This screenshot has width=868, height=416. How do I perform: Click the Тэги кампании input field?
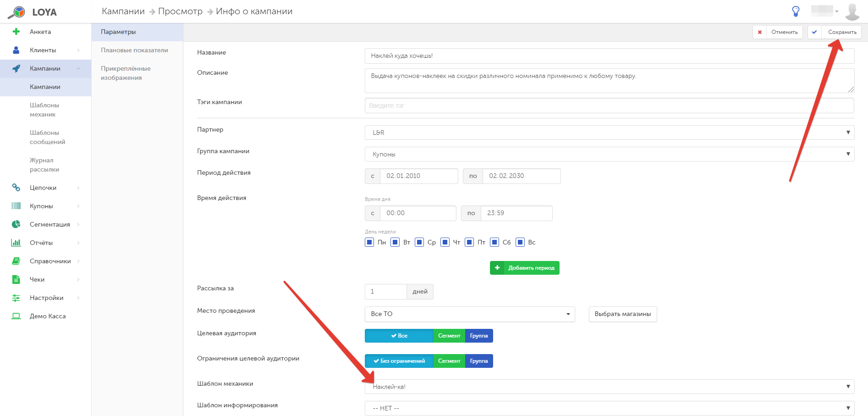610,105
